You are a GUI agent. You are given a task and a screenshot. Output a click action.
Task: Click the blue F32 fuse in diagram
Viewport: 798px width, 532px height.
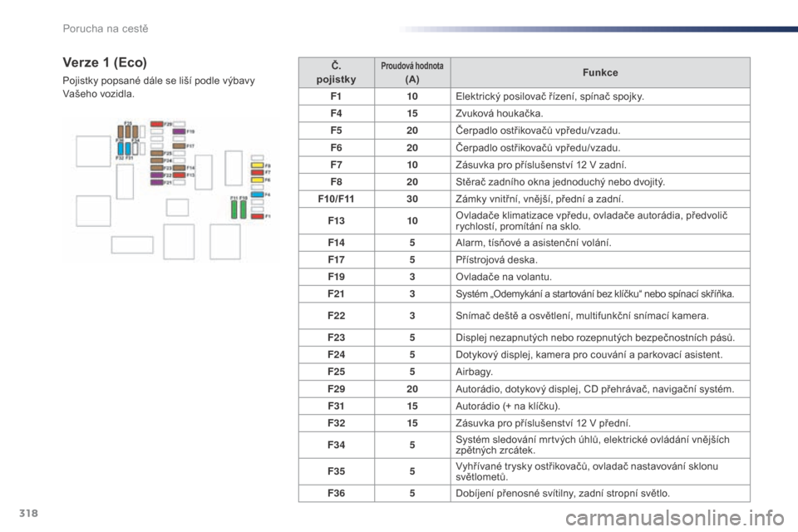pos(121,149)
